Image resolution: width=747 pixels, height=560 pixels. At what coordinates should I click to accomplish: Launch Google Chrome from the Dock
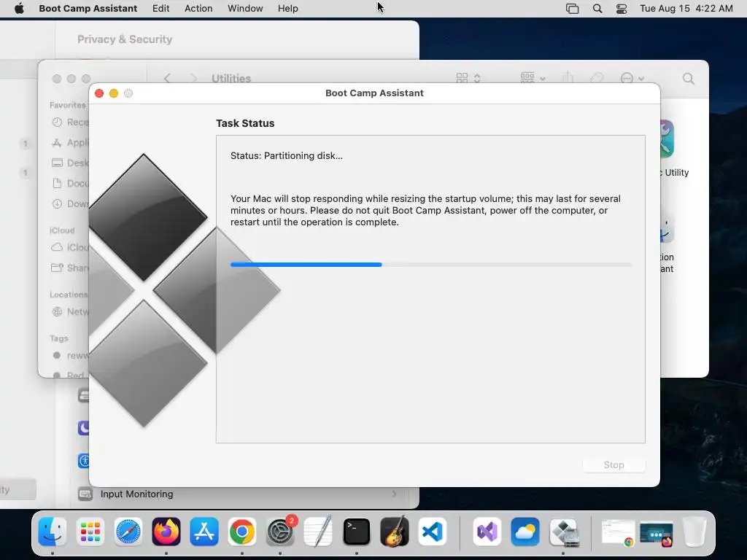pyautogui.click(x=242, y=532)
